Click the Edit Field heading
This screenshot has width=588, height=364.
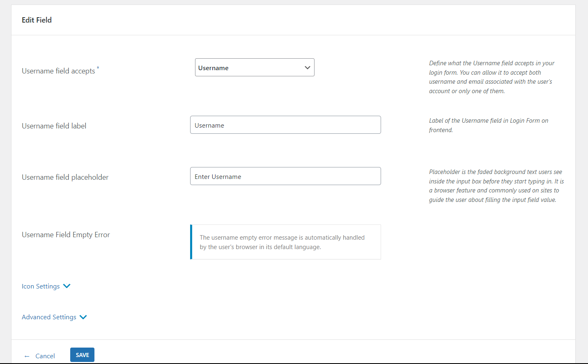click(x=37, y=20)
